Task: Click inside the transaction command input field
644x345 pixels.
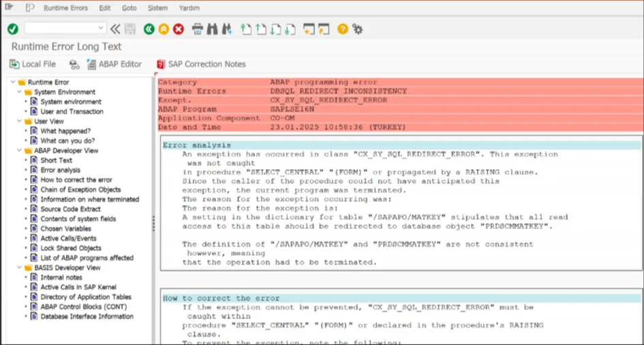Action: point(61,28)
